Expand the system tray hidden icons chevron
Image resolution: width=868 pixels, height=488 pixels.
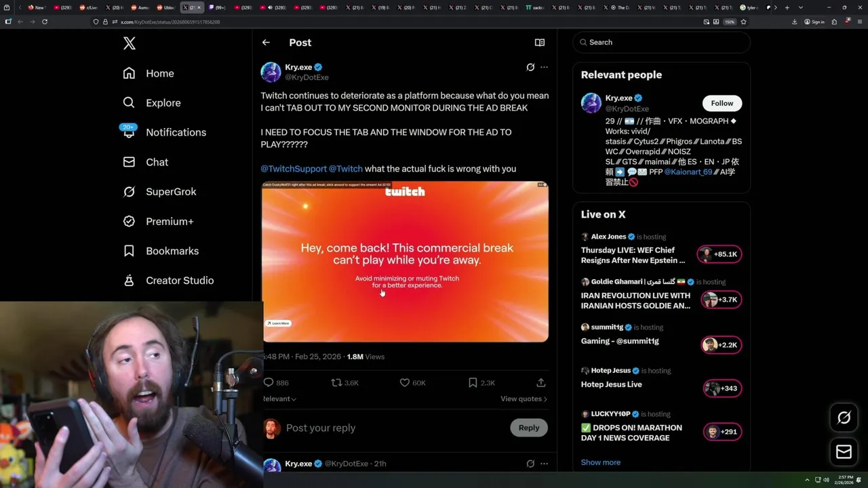807,480
